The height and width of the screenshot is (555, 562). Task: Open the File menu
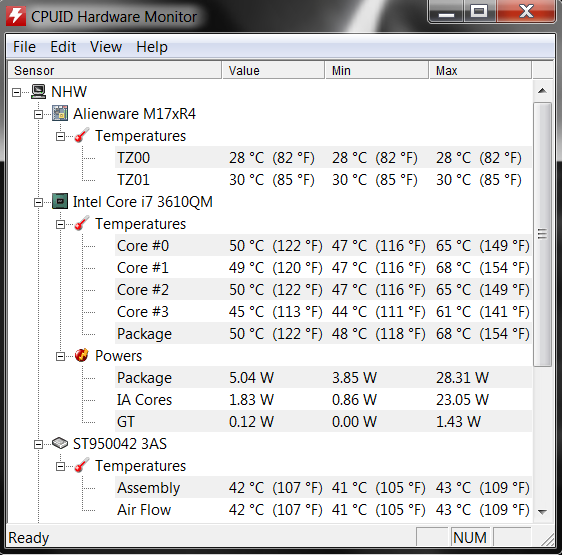24,47
